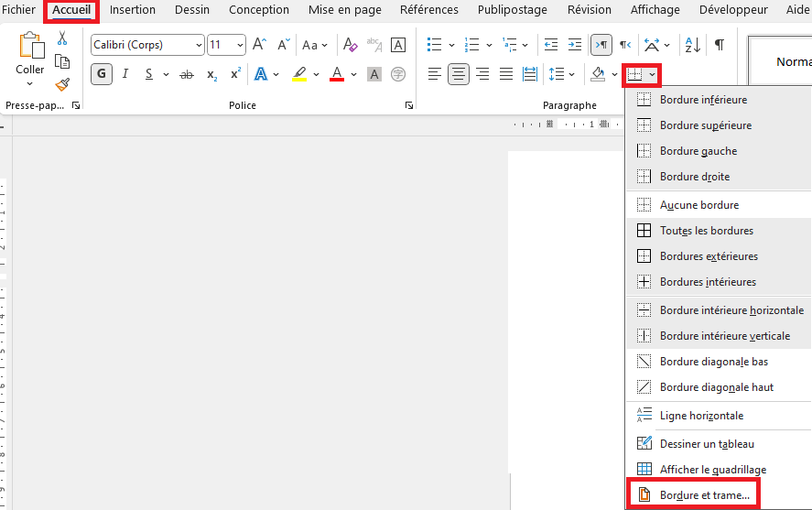Image resolution: width=812 pixels, height=510 pixels.
Task: Align text right
Action: pos(482,74)
